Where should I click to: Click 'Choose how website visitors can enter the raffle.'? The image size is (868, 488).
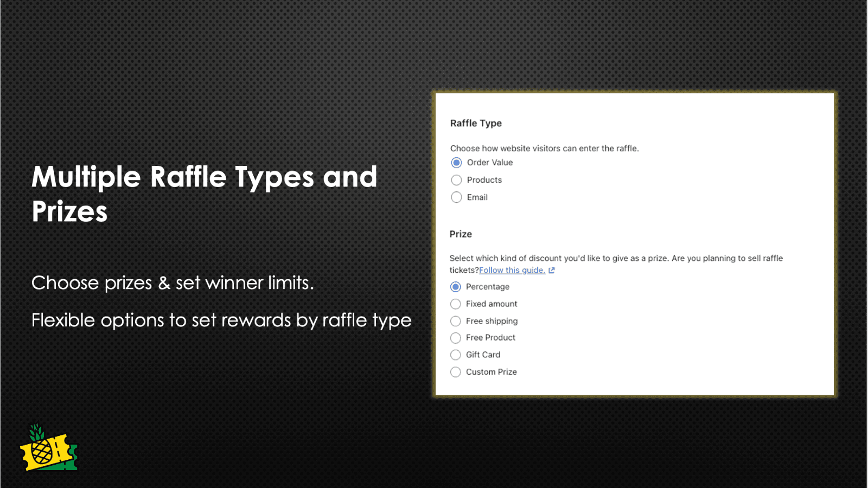coord(545,149)
